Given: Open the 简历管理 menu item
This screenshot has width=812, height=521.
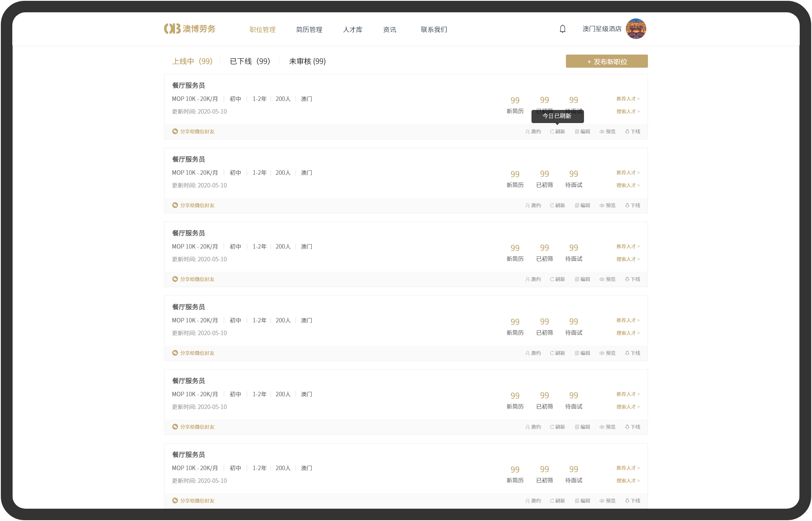Looking at the screenshot, I should click(309, 29).
